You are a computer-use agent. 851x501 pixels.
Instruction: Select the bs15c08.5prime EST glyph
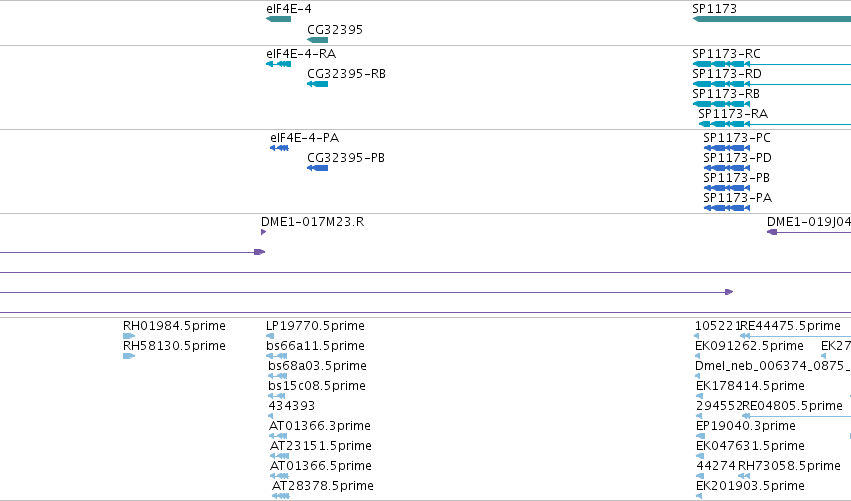(277, 396)
